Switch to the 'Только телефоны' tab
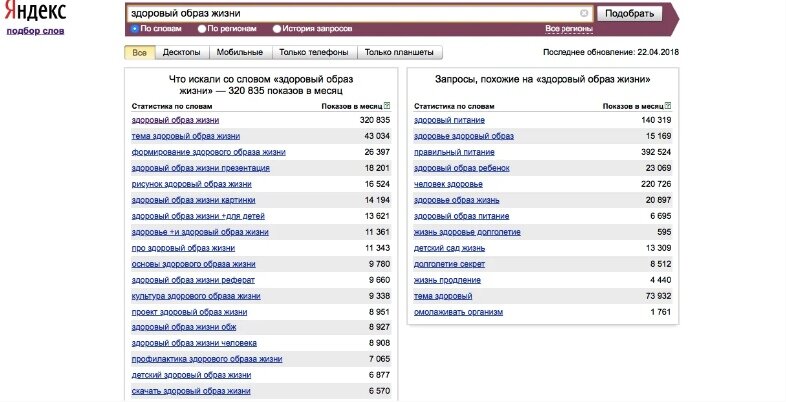This screenshot has width=786, height=402. [x=314, y=52]
